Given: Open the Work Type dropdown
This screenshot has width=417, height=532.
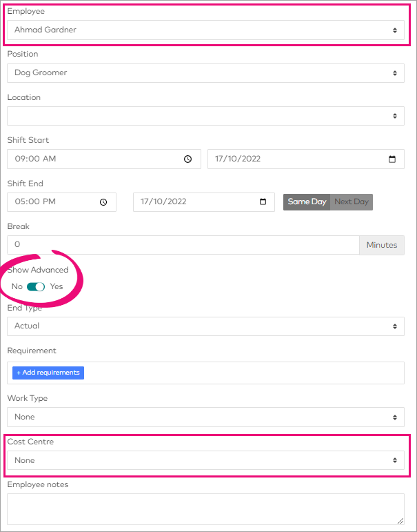Looking at the screenshot, I should click(205, 417).
